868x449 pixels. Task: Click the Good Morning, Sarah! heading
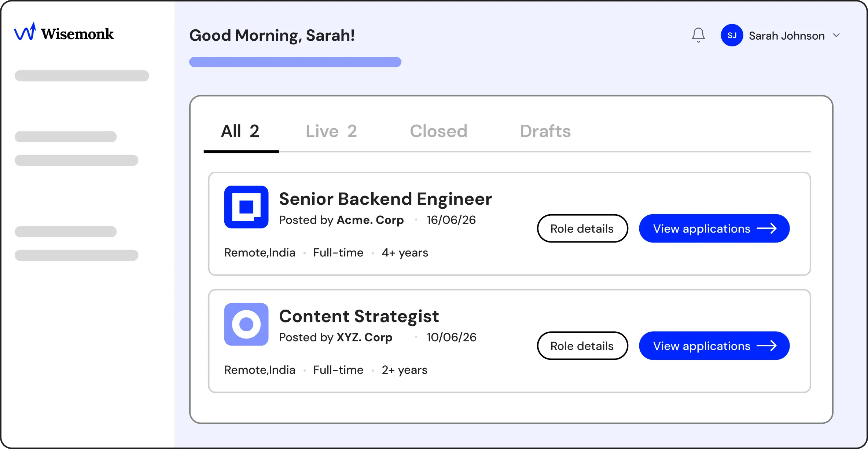[272, 36]
